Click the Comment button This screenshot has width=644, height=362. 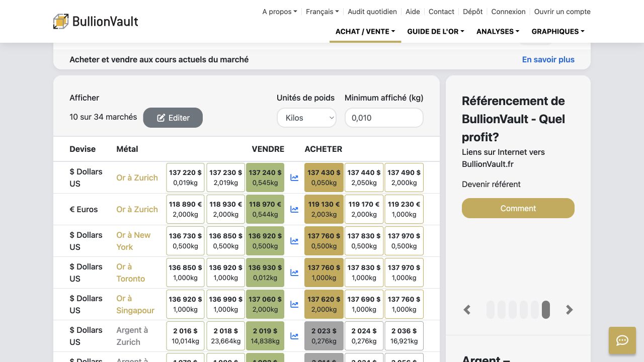(518, 208)
